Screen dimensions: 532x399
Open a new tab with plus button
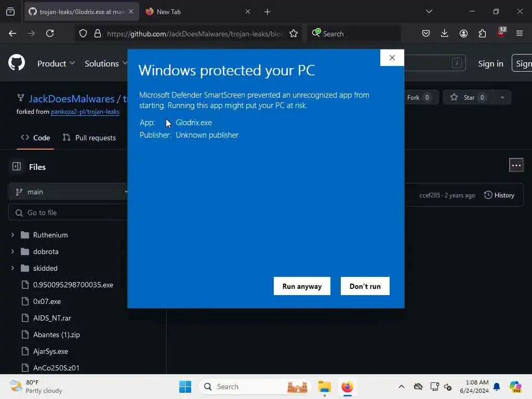point(268,11)
